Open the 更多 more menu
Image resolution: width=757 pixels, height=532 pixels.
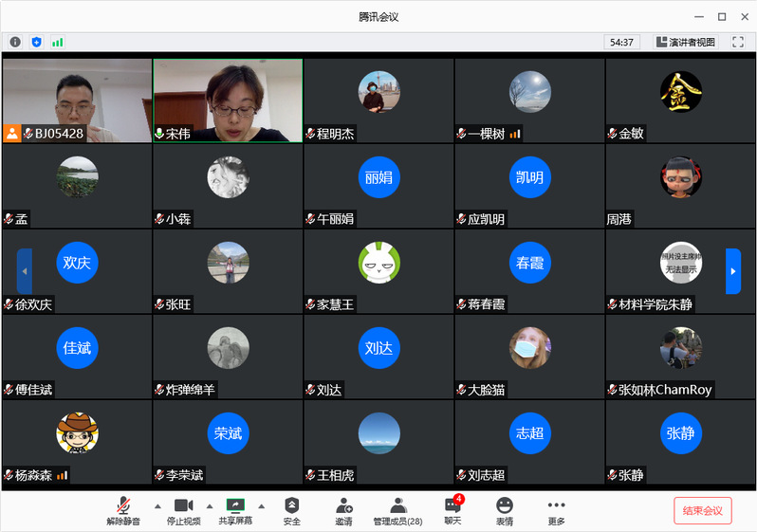click(556, 510)
